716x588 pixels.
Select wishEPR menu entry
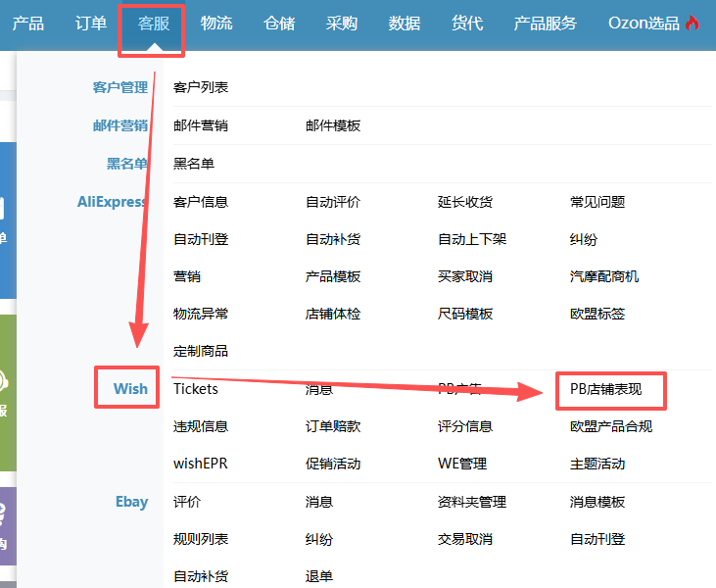[x=200, y=464]
